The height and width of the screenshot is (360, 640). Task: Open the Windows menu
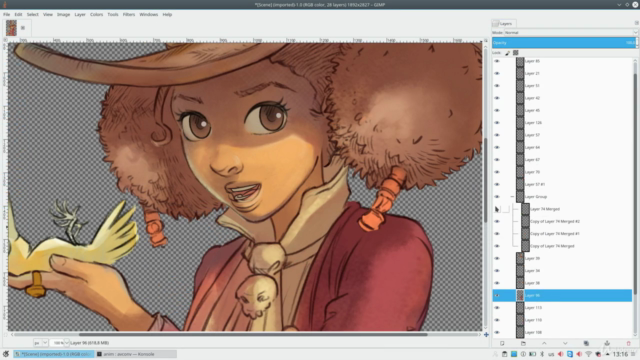(x=149, y=14)
